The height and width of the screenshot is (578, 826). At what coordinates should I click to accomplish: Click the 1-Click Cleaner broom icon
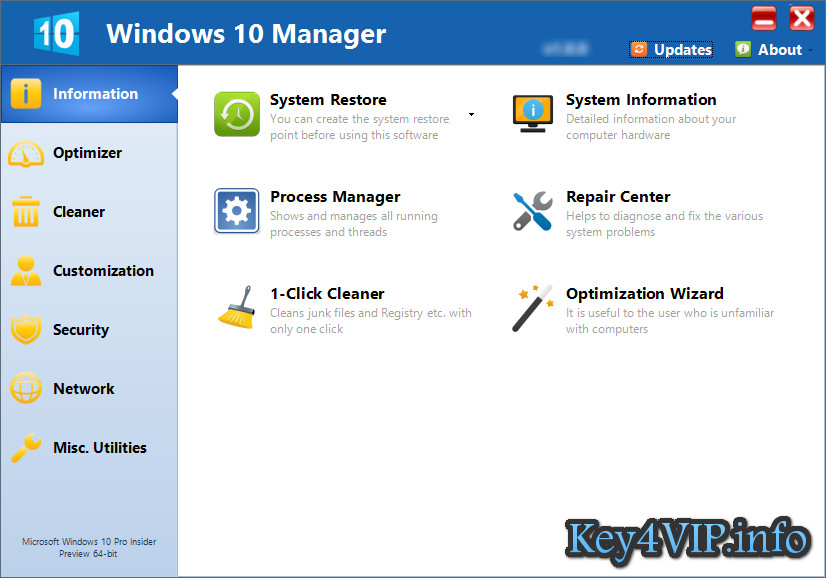click(237, 307)
